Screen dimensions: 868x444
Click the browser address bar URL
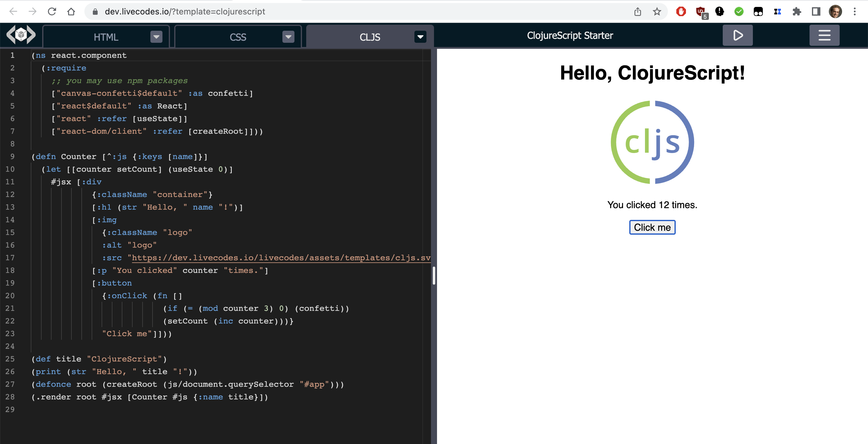coord(185,11)
